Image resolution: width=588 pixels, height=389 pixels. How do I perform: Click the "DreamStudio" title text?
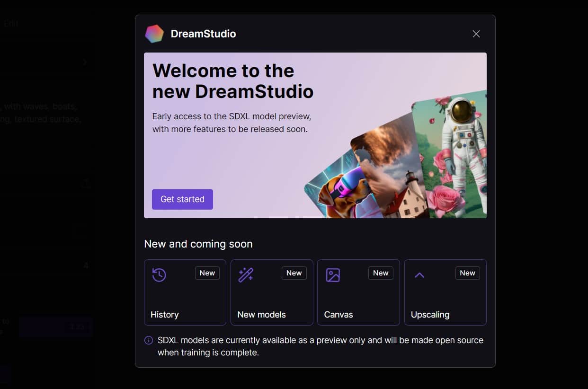[204, 34]
